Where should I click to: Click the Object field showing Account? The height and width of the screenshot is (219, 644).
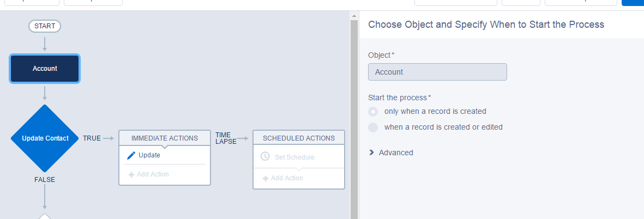437,72
